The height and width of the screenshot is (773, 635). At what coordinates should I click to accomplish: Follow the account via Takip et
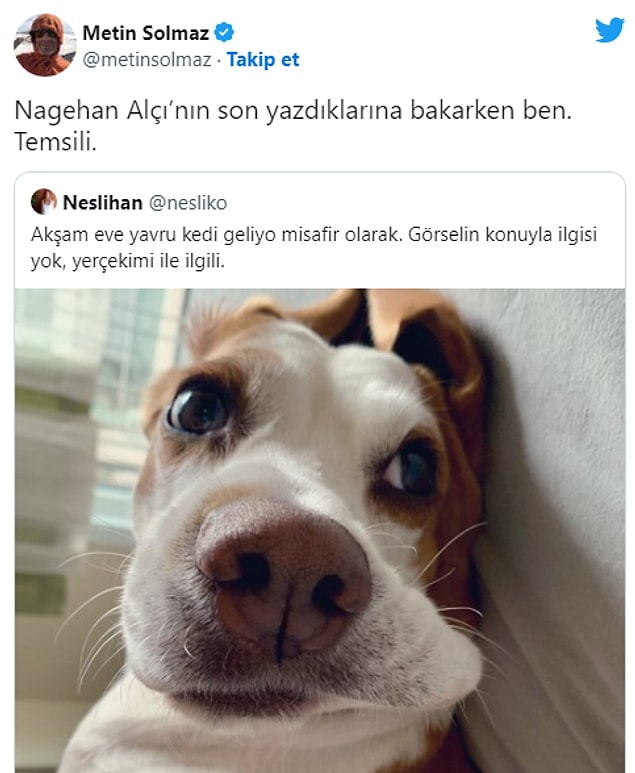tap(263, 60)
